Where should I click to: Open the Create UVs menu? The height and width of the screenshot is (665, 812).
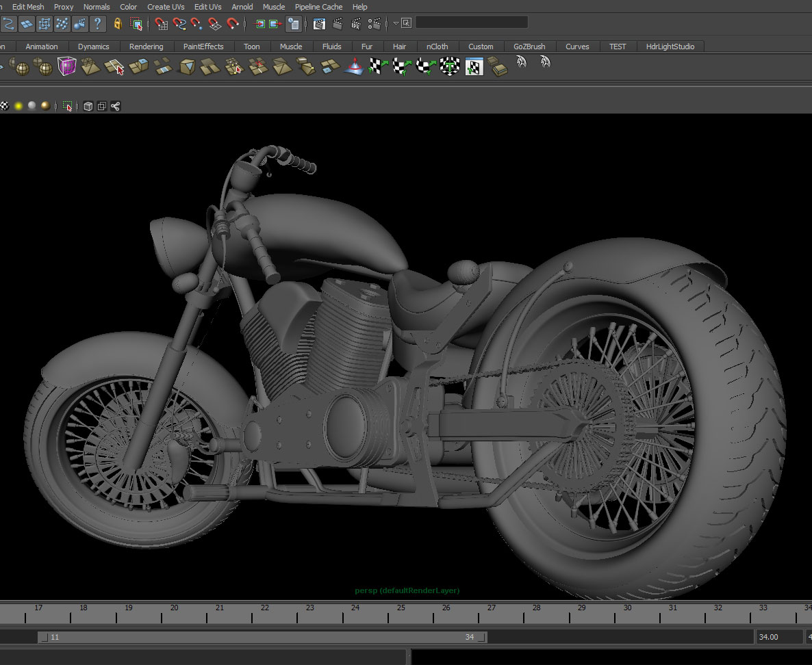[166, 7]
